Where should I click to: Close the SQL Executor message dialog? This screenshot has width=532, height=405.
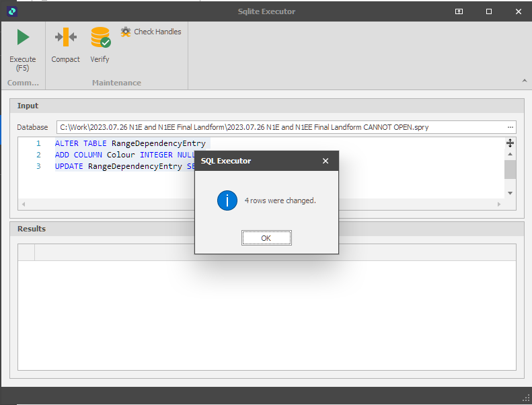tap(326, 161)
